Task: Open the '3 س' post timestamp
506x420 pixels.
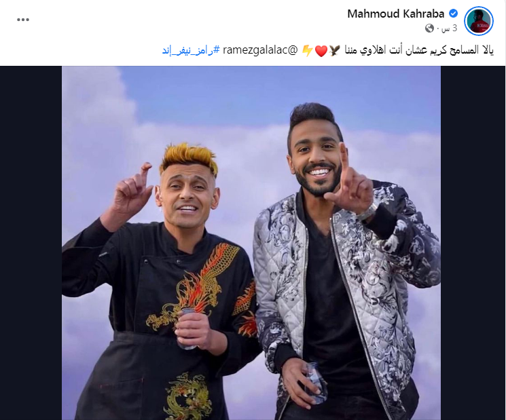Action: [x=449, y=28]
